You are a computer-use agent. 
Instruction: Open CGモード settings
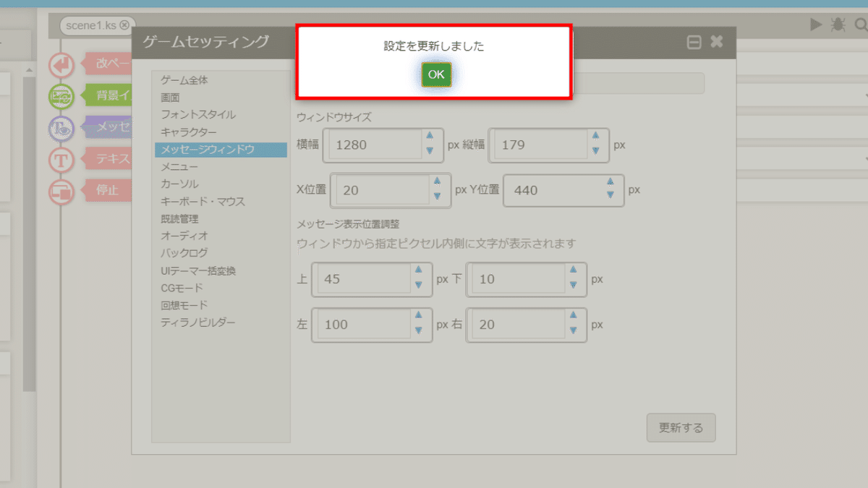(182, 288)
